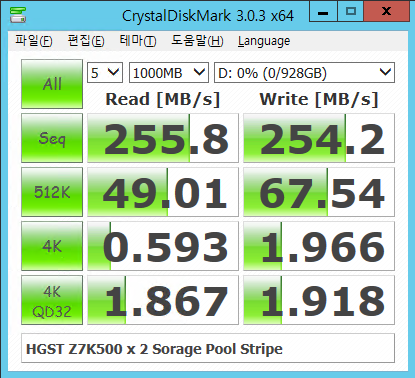
Task: Click the Write [MB/s] column header
Action: (319, 99)
